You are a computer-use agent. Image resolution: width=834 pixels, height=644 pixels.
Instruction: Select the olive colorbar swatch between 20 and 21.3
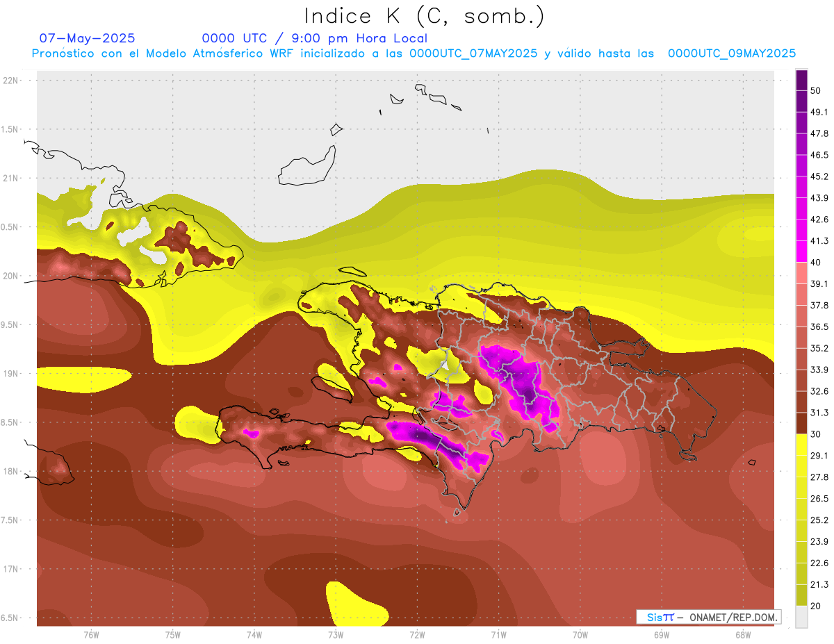point(801,595)
